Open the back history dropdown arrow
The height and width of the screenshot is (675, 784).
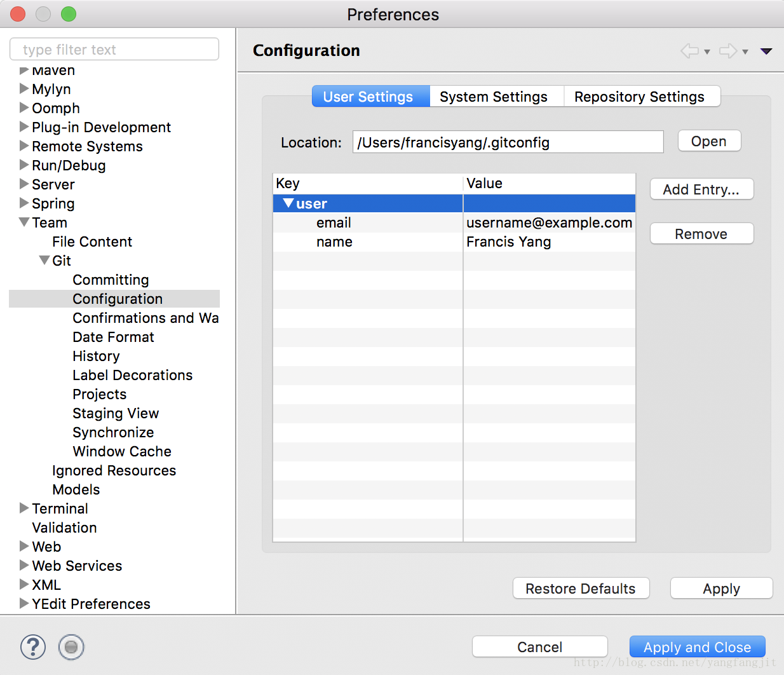coord(707,52)
